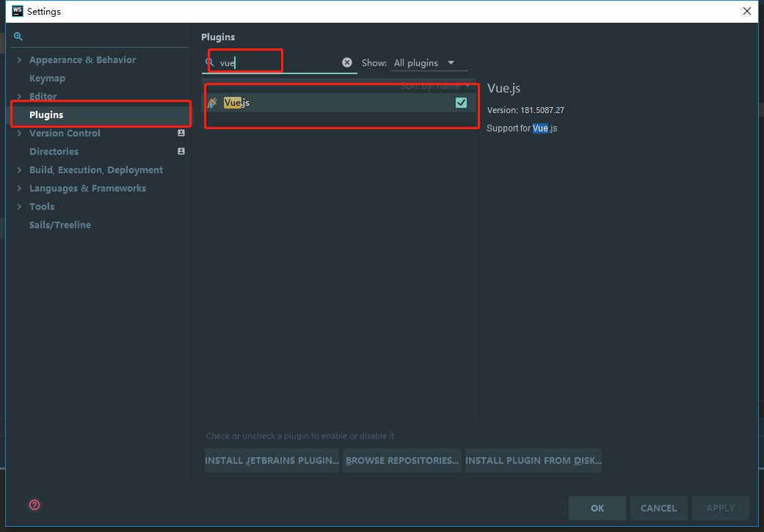
Task: Click the Directories project-level icon
Action: (181, 151)
